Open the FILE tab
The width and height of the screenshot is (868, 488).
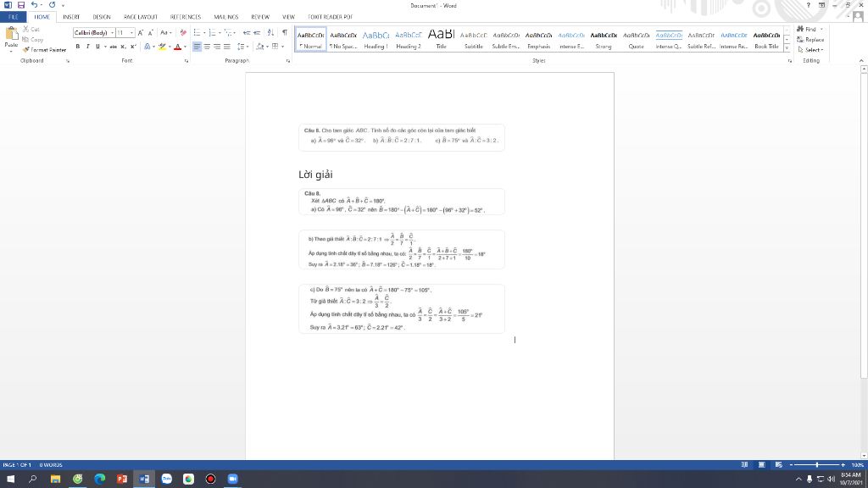[x=14, y=17]
